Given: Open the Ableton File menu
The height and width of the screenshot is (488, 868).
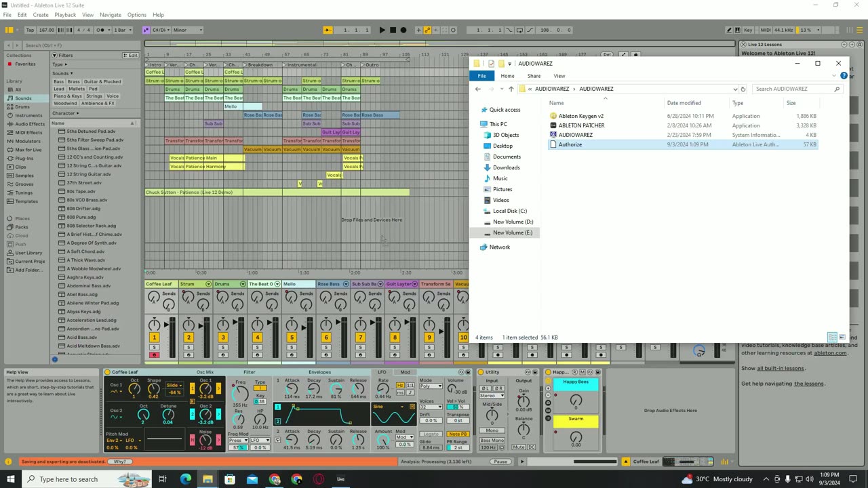Looking at the screenshot, I should (7, 15).
